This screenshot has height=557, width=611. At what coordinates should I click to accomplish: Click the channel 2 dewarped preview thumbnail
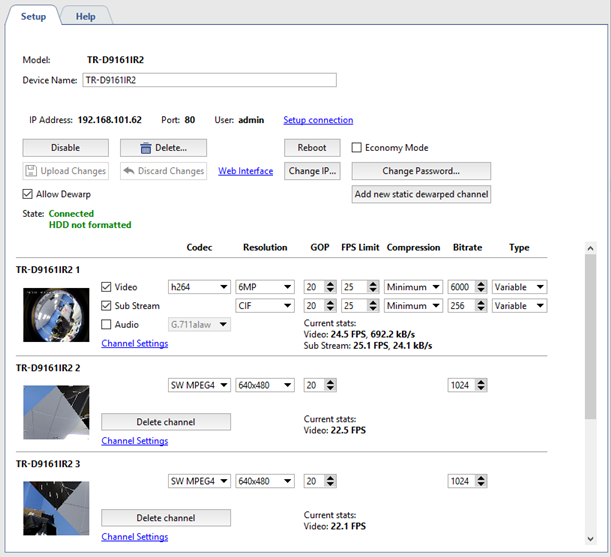[57, 412]
